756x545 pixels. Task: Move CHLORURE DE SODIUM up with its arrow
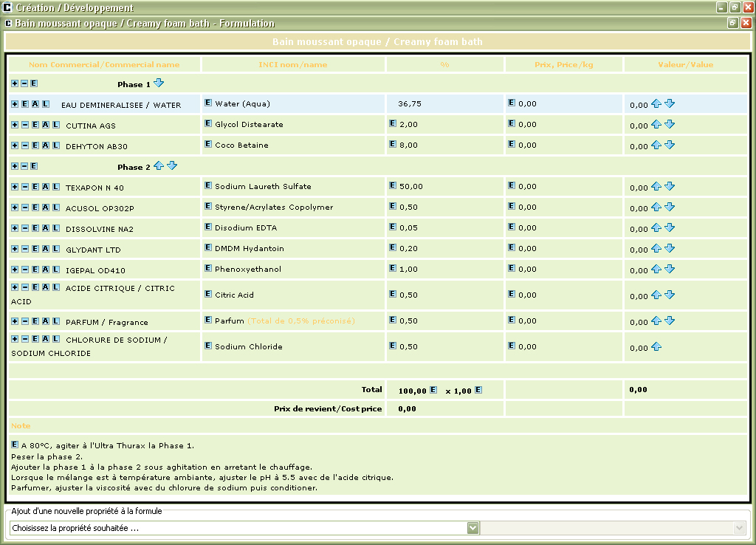[656, 346]
